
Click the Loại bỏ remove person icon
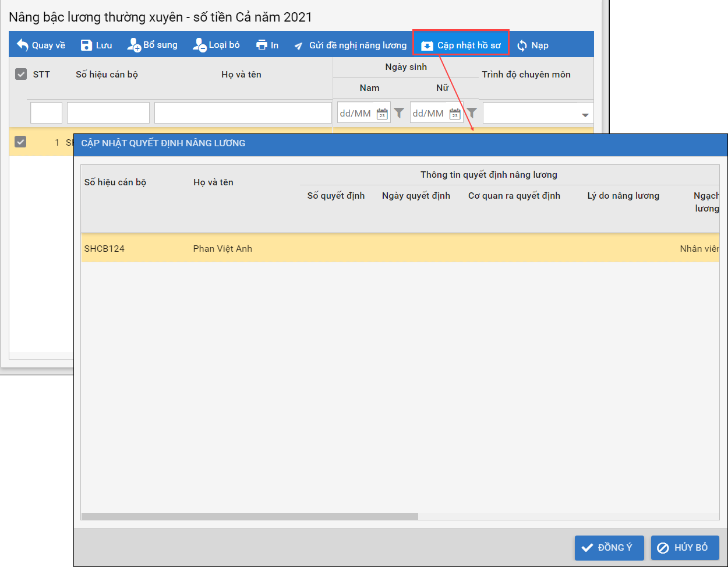pyautogui.click(x=200, y=45)
